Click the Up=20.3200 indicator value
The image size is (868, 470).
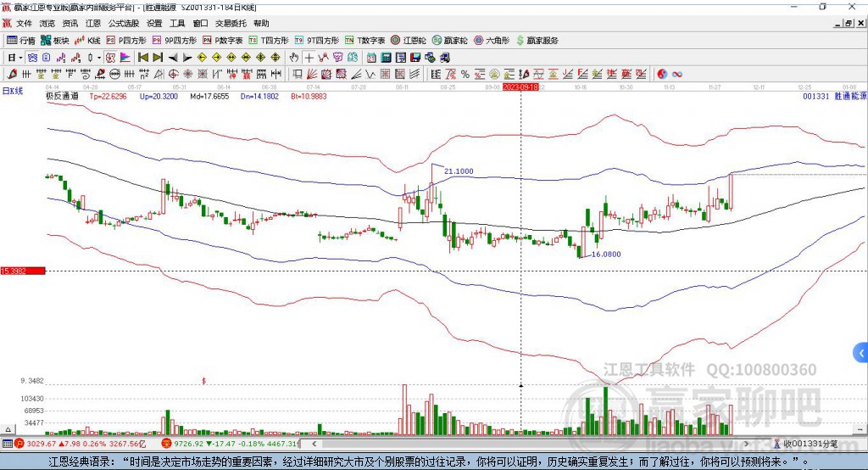[x=159, y=96]
